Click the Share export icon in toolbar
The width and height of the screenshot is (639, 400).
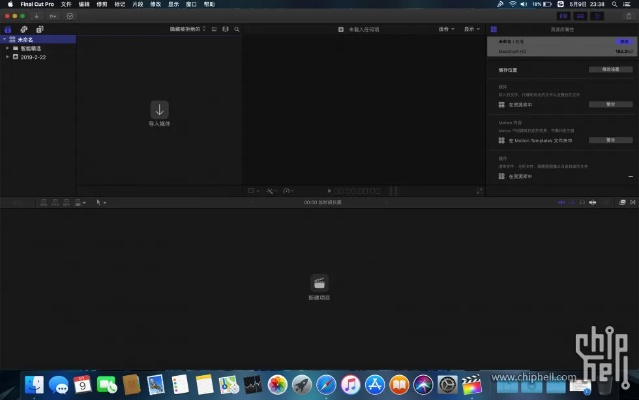click(628, 16)
